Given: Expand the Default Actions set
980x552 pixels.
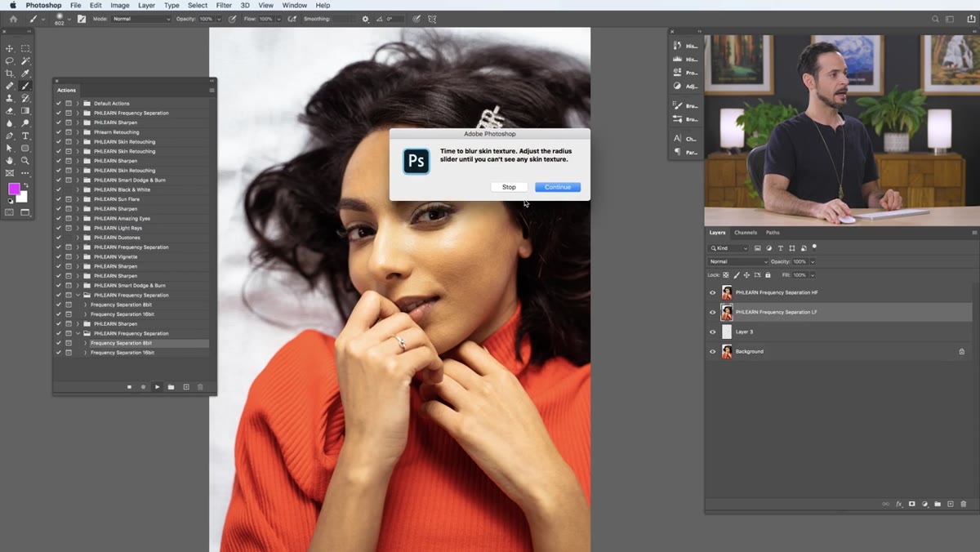Looking at the screenshot, I should (x=78, y=104).
